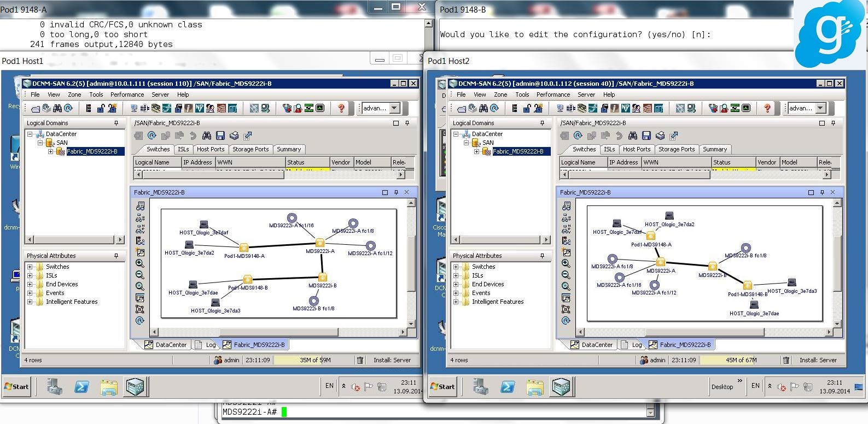Click the blue refresh-map icon in Host2 map toolbar

click(566, 321)
